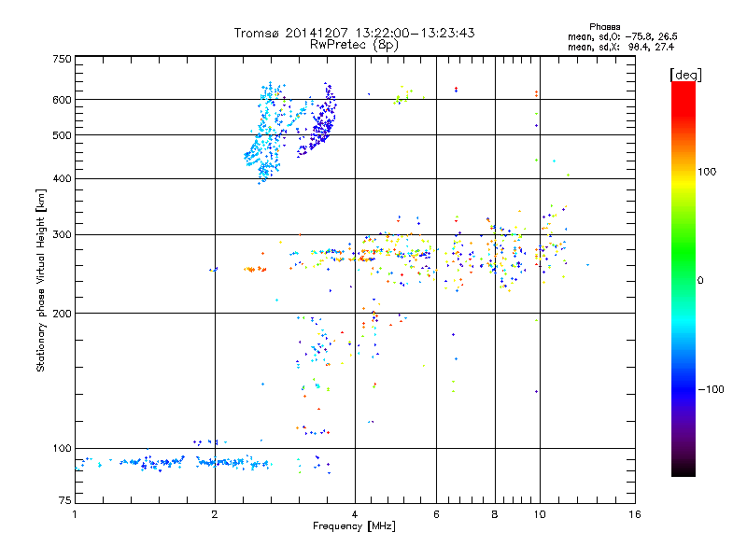Click the y-axis tick label "400"

62,178
